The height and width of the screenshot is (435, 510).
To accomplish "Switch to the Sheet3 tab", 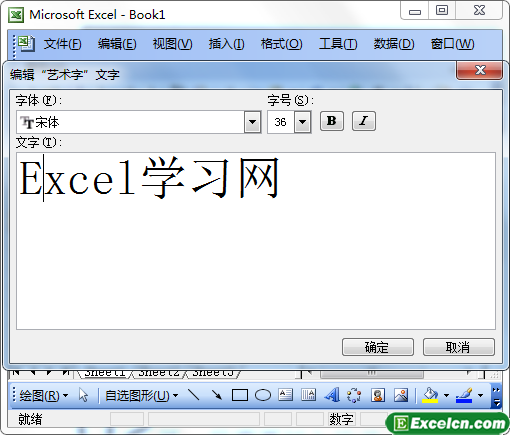I will [213, 373].
